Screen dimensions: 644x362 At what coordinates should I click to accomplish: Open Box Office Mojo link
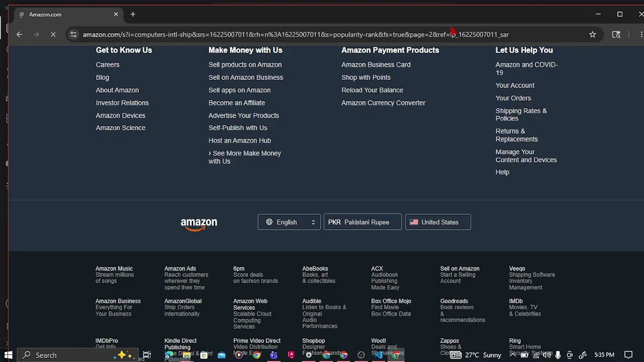391,307
